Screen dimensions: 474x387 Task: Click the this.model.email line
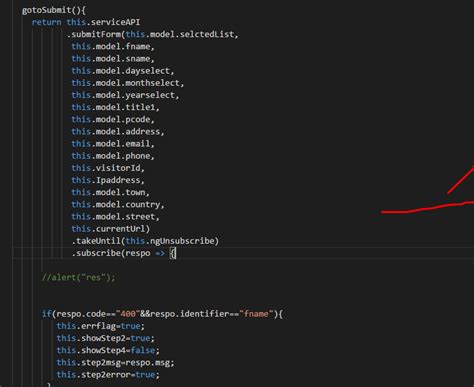[x=113, y=144]
